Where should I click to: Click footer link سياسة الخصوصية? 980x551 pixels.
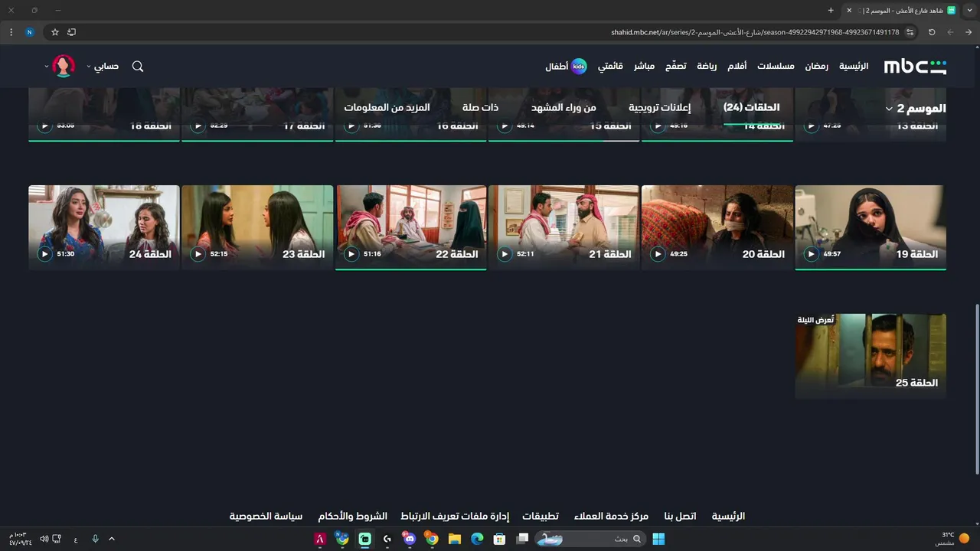(266, 517)
